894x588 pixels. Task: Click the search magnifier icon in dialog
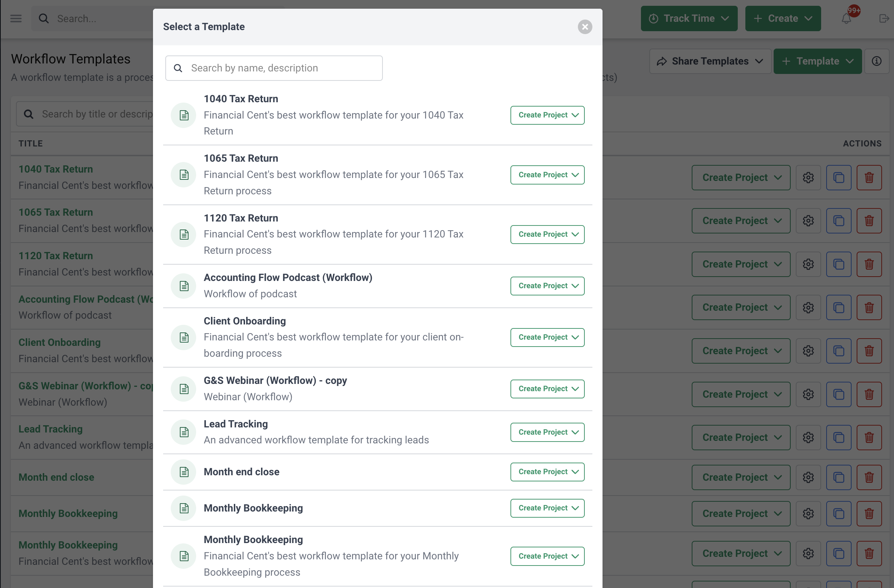pos(178,68)
